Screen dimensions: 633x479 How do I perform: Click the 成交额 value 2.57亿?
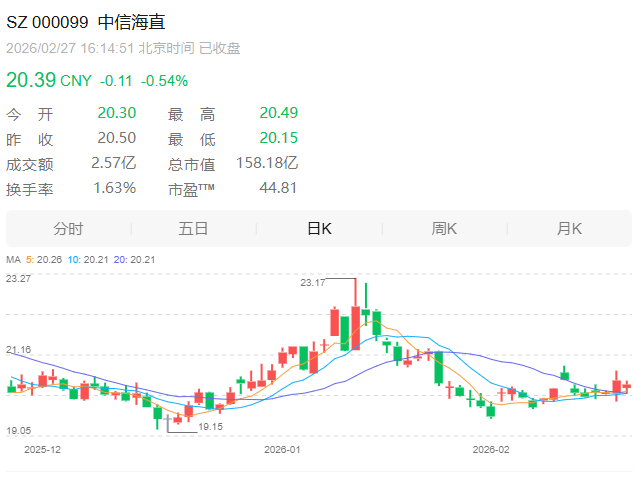[113, 163]
